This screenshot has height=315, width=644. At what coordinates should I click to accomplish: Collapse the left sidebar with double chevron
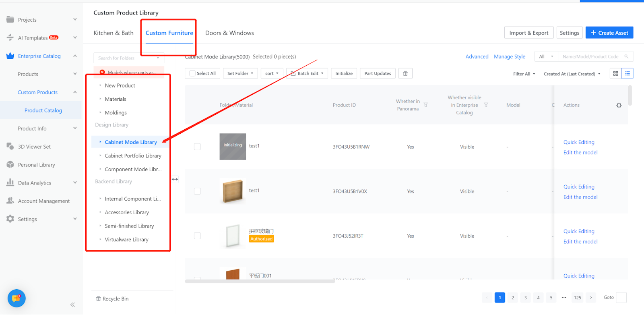(72, 305)
